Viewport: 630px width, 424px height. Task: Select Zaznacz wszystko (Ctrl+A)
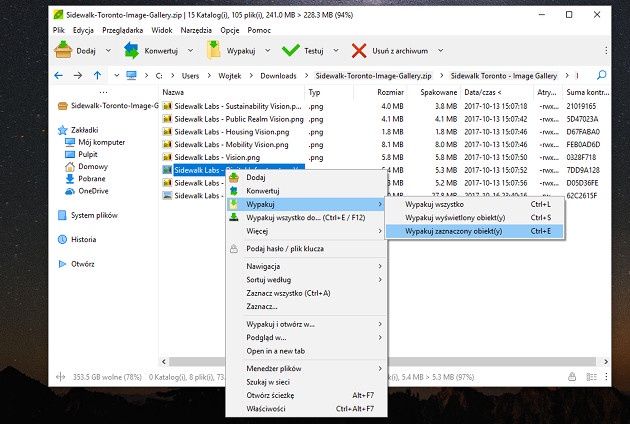tap(307, 293)
